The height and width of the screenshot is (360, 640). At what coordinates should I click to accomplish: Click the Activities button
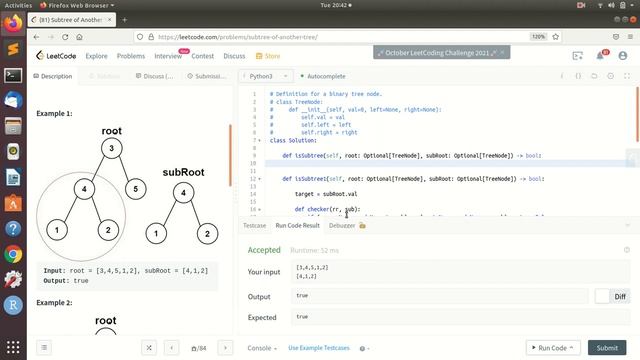(x=18, y=5)
